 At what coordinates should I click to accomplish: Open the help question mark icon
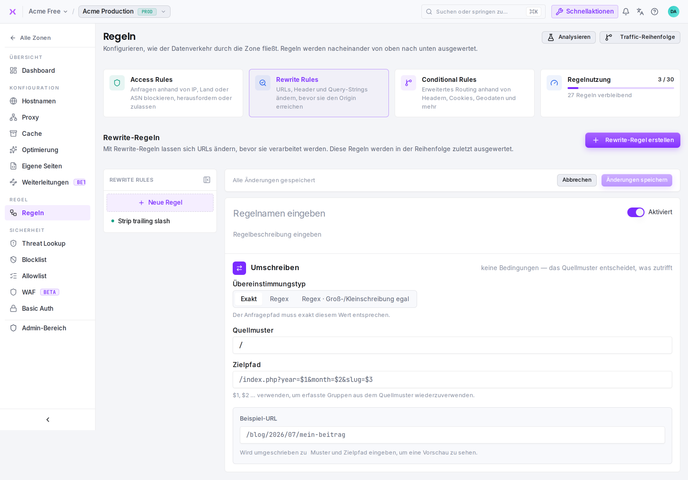pos(654,12)
